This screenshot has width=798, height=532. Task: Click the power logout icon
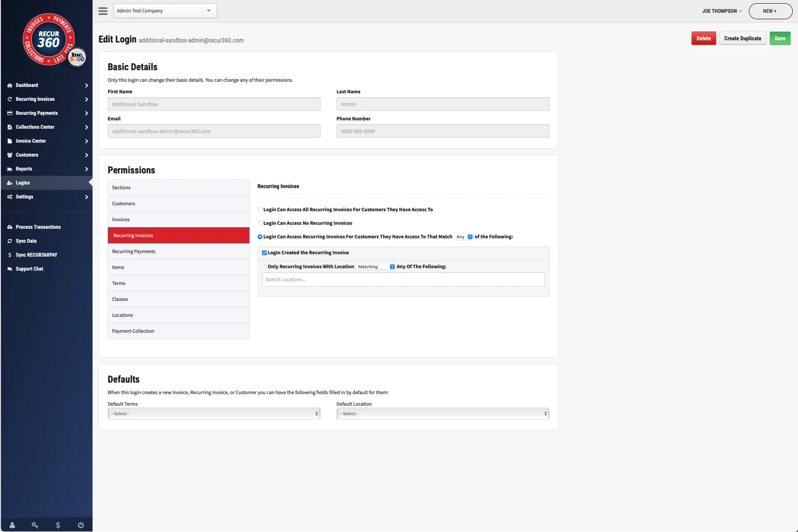click(81, 525)
